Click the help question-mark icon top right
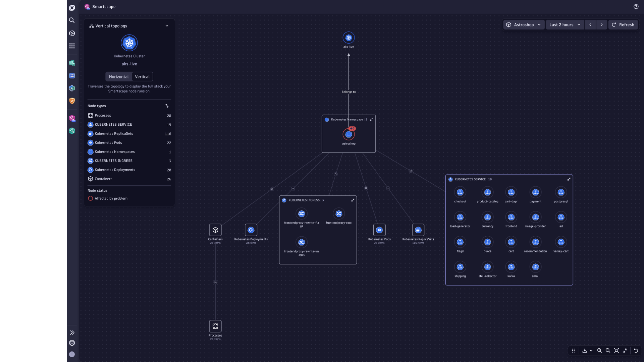The width and height of the screenshot is (644, 362). point(636,6)
